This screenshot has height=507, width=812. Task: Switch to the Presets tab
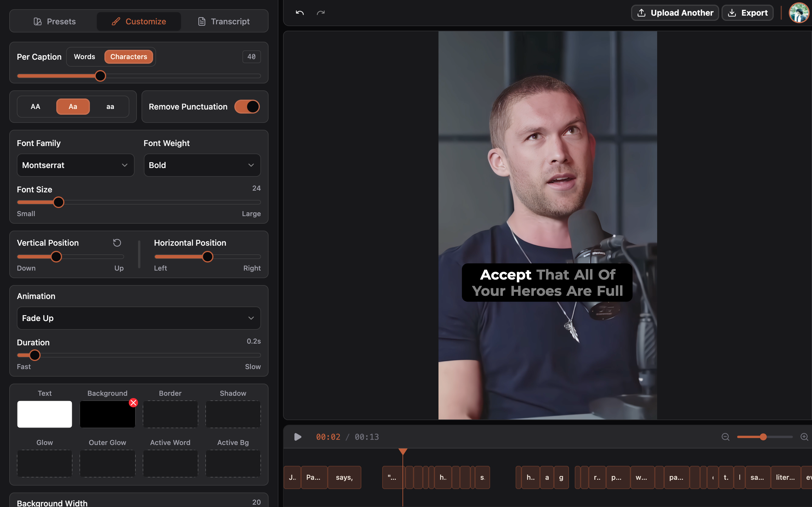55,21
